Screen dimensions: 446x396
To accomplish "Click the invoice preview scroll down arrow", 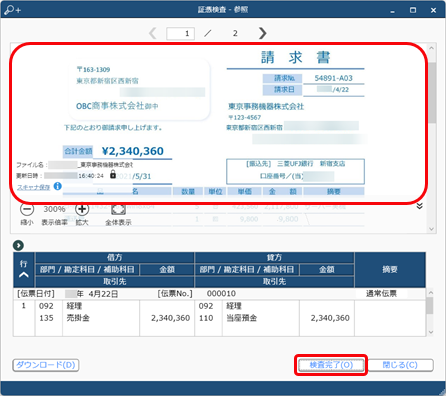I will tap(431, 229).
